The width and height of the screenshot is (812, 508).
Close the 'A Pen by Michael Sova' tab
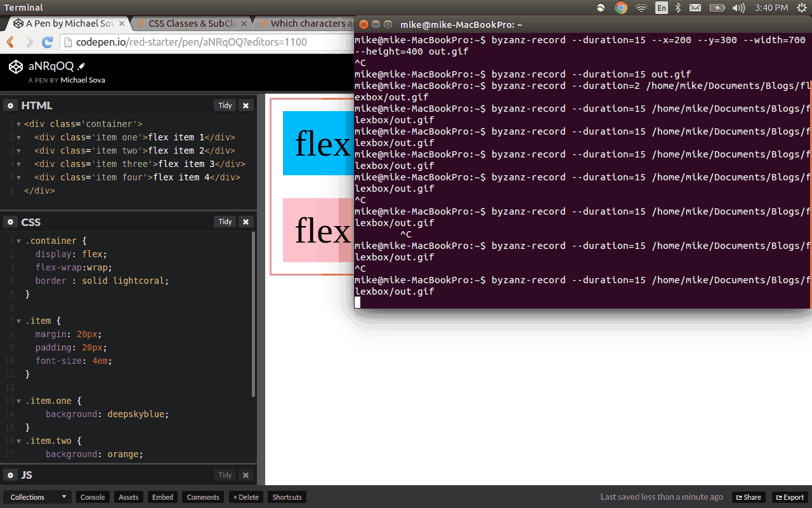click(x=122, y=23)
